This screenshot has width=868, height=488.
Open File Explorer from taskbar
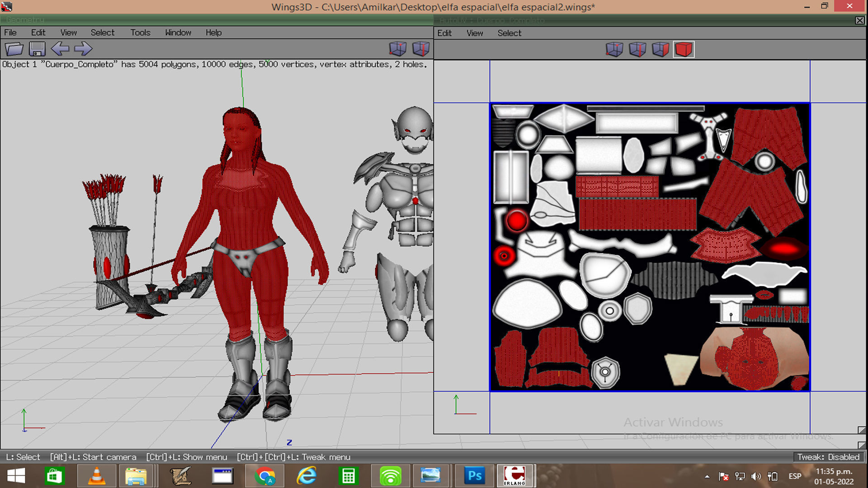(136, 476)
